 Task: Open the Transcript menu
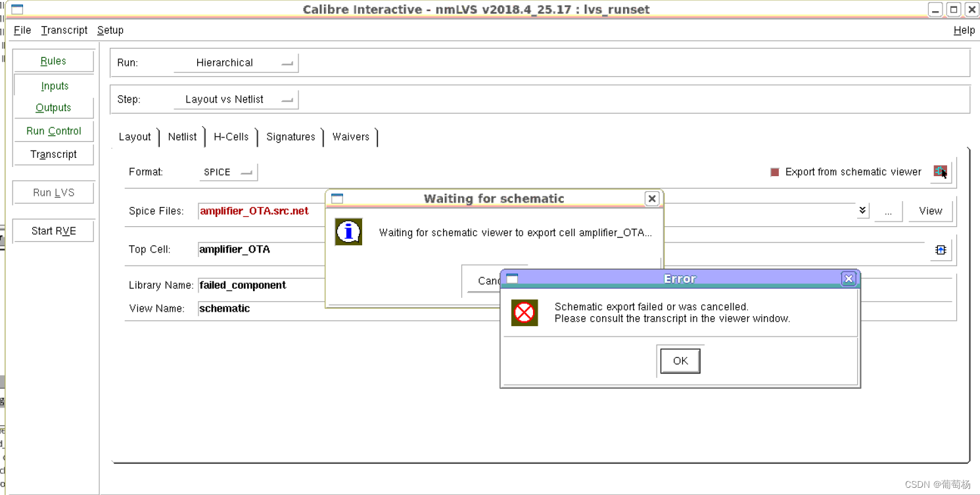tap(64, 30)
